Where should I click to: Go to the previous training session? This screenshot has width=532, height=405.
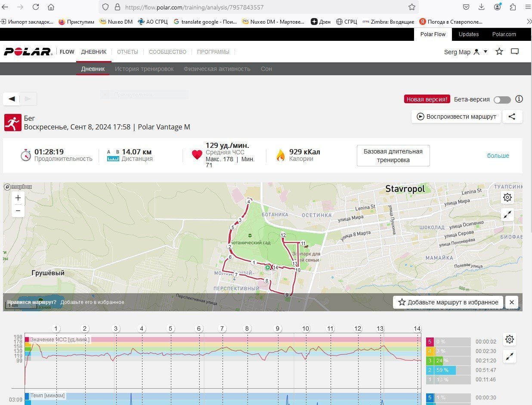12,99
